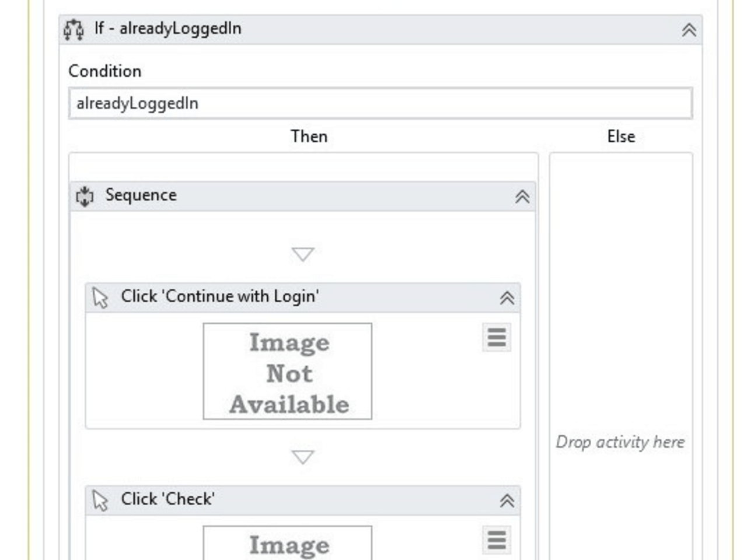
Task: Click the 'Drop activity here' Else area
Action: 621,442
